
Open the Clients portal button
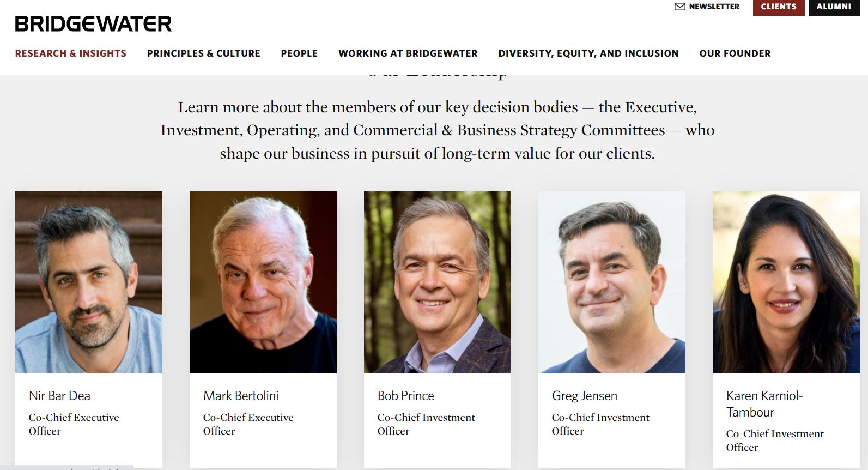tap(778, 7)
